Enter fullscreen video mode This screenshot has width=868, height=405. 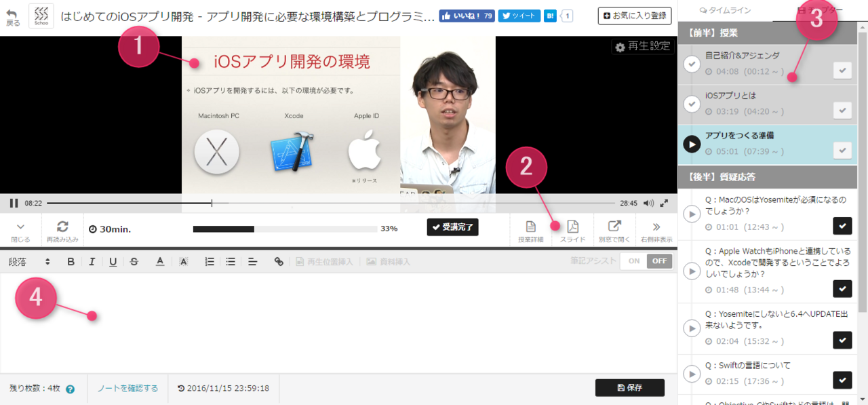point(665,203)
